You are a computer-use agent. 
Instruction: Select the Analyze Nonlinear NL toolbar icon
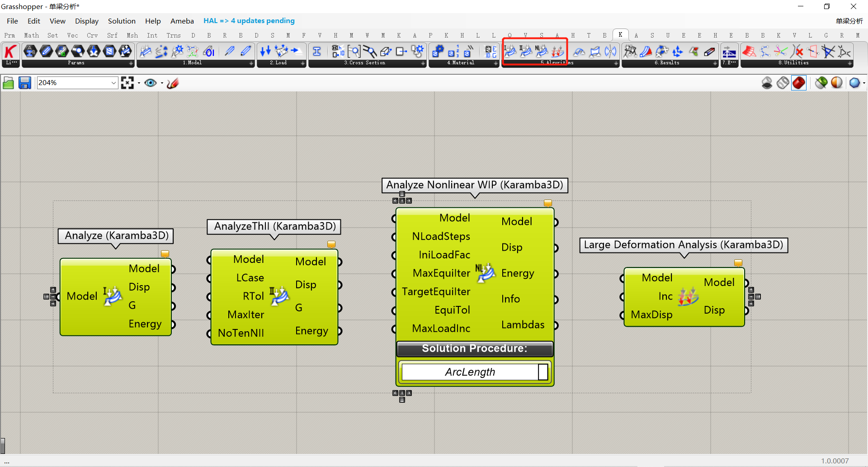point(542,51)
